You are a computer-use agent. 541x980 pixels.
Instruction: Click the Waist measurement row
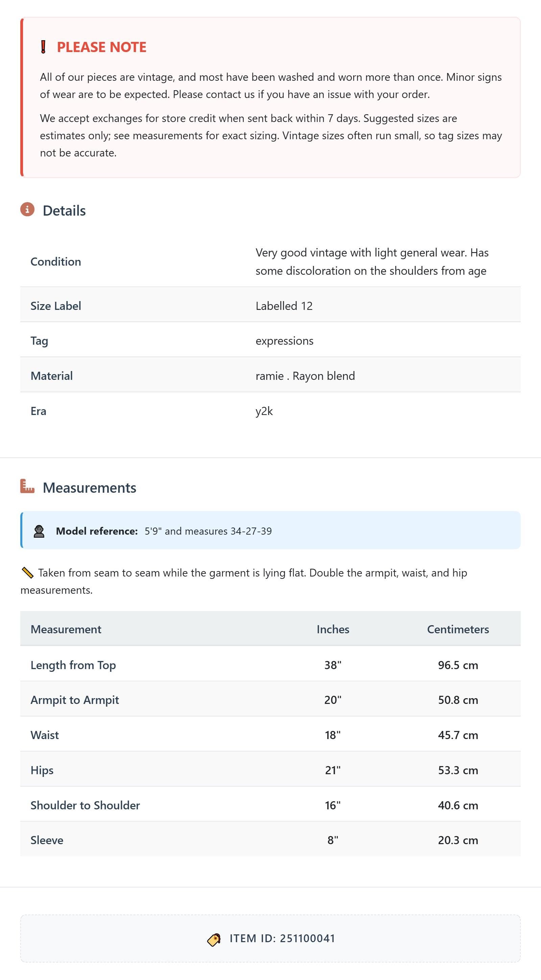pos(270,735)
